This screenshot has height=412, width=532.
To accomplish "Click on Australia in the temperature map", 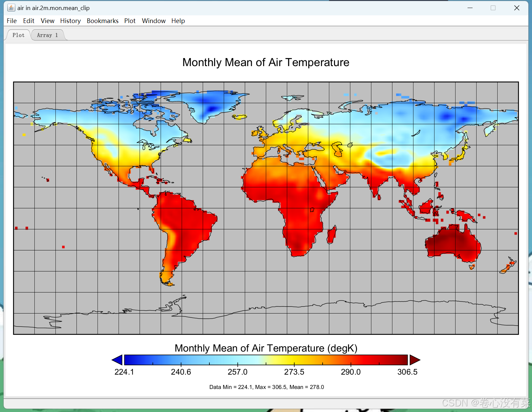I will click(x=453, y=244).
